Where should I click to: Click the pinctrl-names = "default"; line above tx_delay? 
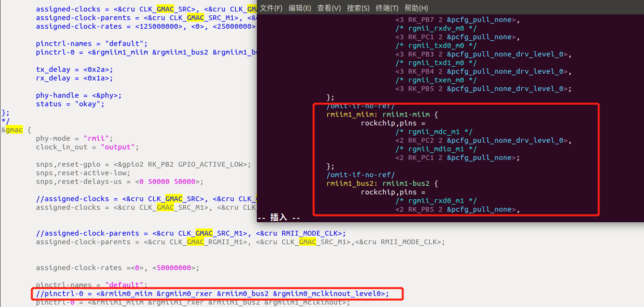[x=92, y=44]
